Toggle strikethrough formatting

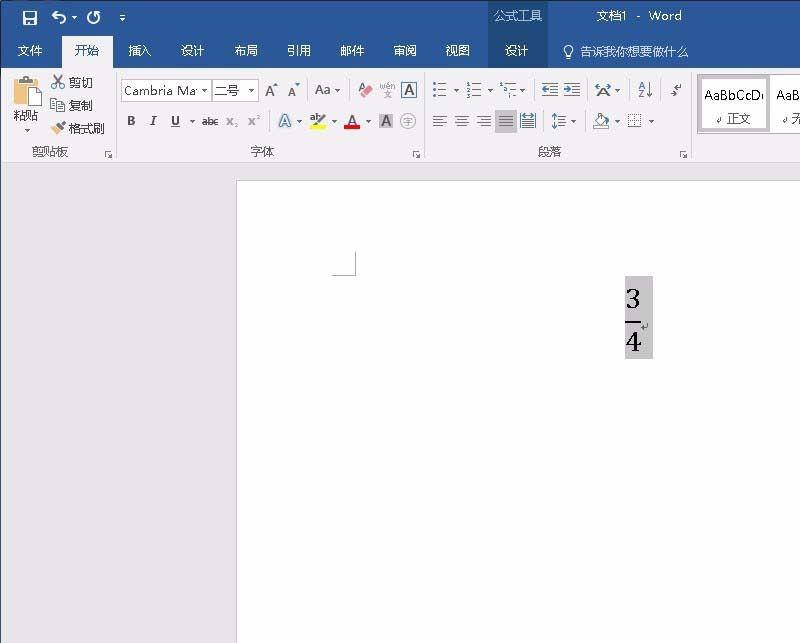click(210, 121)
